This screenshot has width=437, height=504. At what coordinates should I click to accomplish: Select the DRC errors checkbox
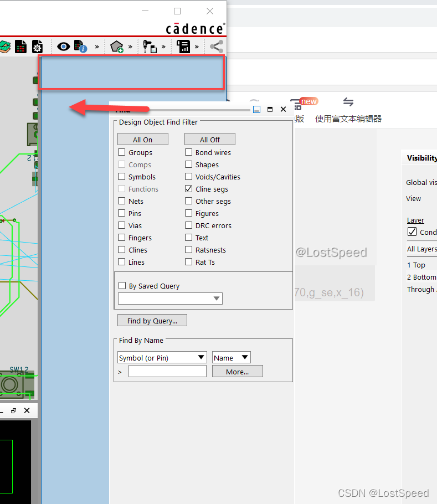coord(189,225)
